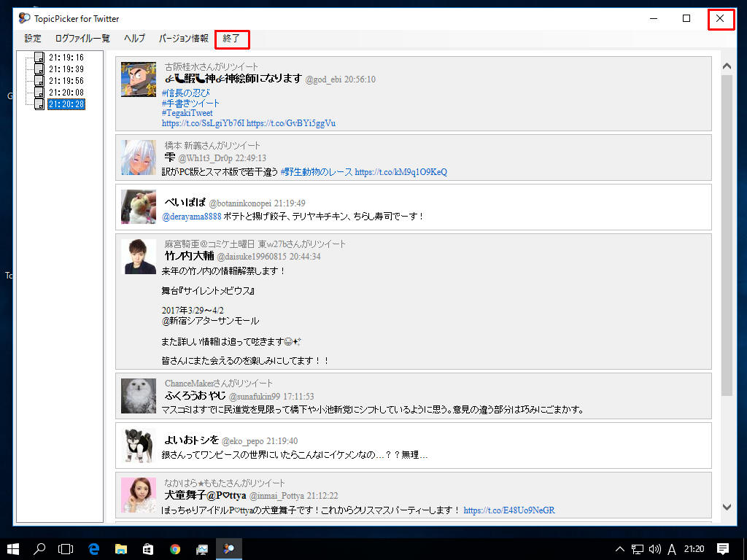Open the #野生動物のレース hashtag link
The height and width of the screenshot is (560, 747).
317,172
